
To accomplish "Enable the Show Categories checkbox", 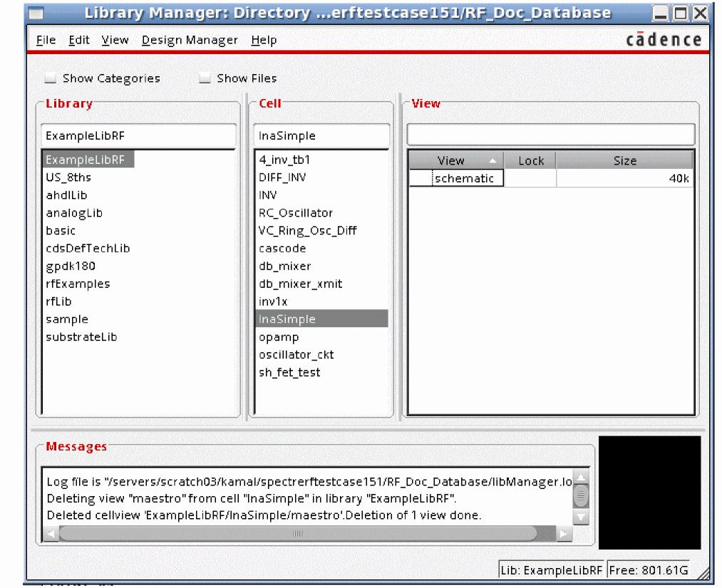I will point(50,78).
